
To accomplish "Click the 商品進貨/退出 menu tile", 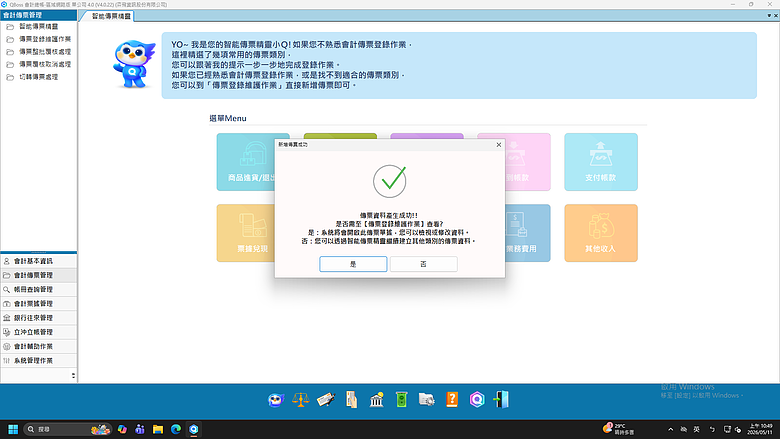I will [x=246, y=162].
